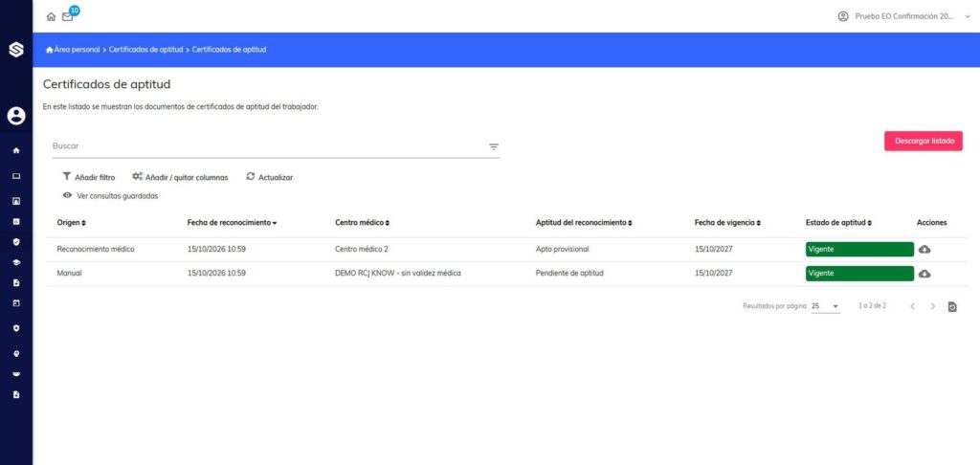Focus the Buscar search field

(x=269, y=146)
